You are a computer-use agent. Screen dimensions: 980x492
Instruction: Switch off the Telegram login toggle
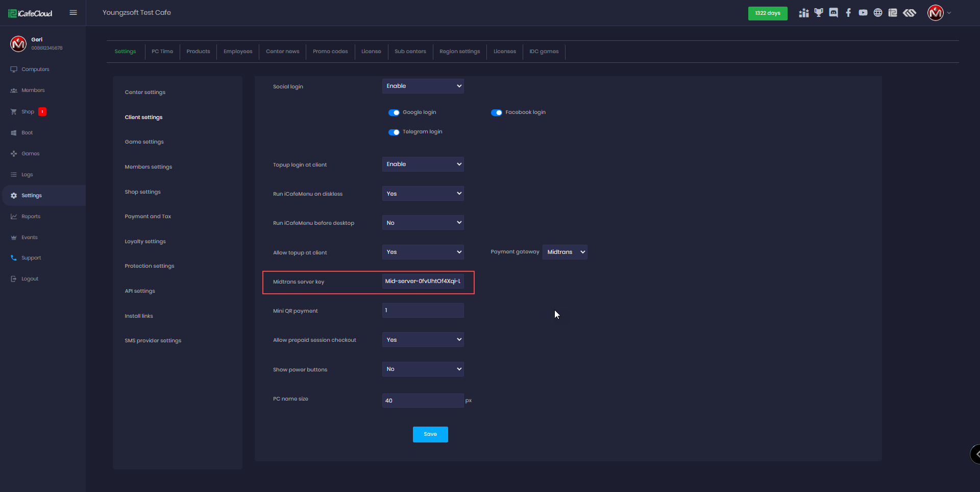tap(394, 132)
